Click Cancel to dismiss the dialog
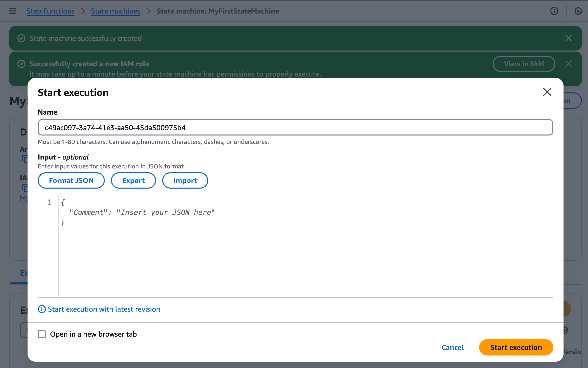 coord(452,347)
